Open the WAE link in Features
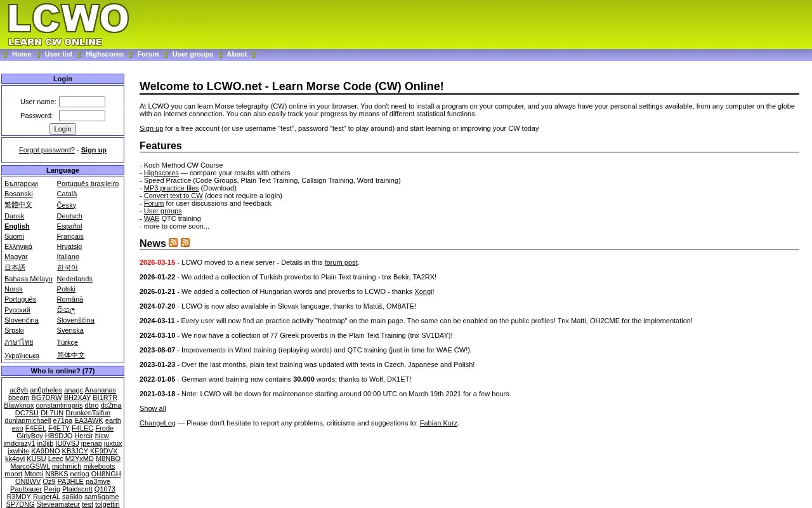The image size is (812, 508). [x=152, y=218]
